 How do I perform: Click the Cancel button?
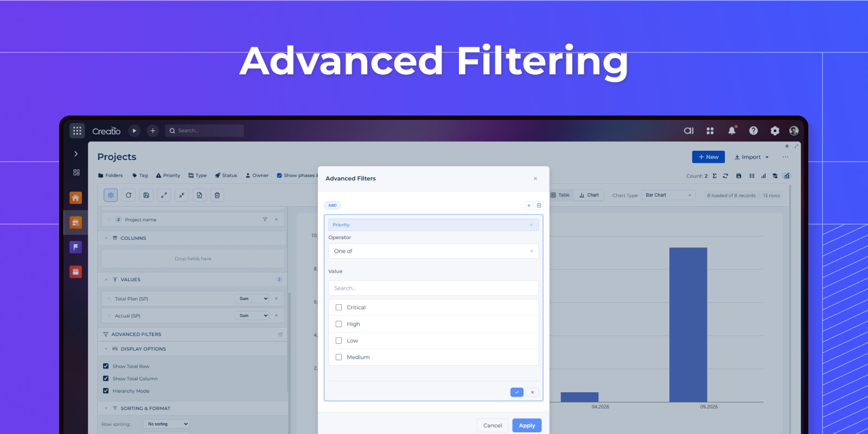tap(492, 425)
